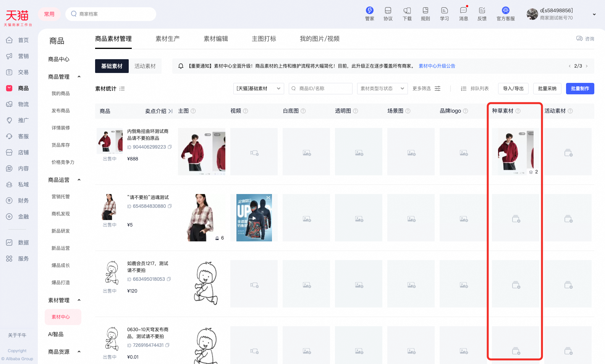Select the 基础素材 tab
The height and width of the screenshot is (364, 605).
tap(112, 66)
